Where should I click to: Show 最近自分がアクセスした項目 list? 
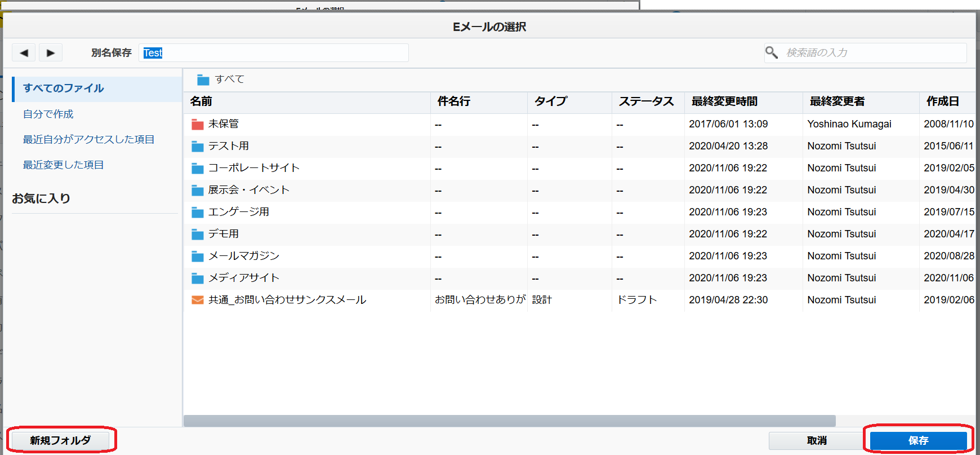pos(88,139)
